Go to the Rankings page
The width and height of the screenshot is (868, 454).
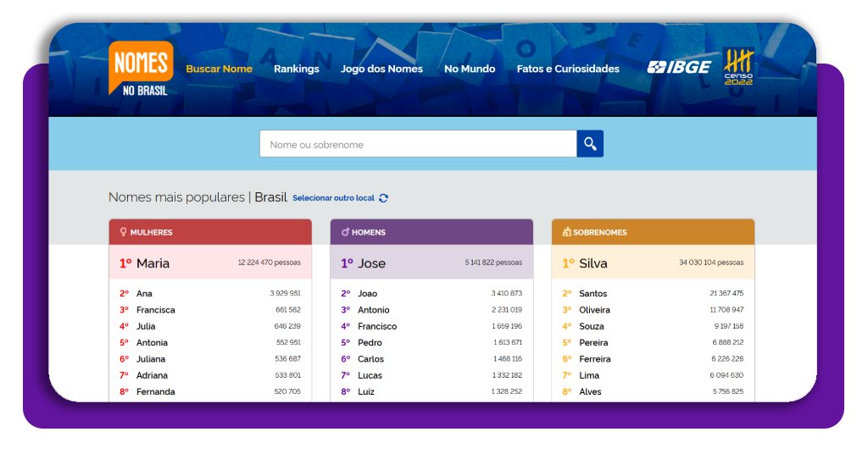click(x=297, y=69)
